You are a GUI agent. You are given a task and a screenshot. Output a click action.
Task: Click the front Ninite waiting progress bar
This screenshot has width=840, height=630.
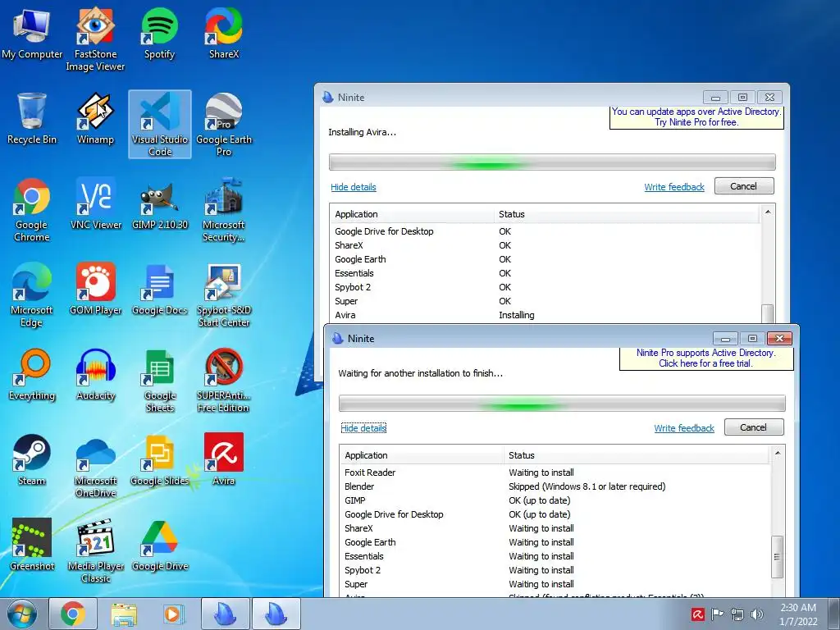pos(562,404)
